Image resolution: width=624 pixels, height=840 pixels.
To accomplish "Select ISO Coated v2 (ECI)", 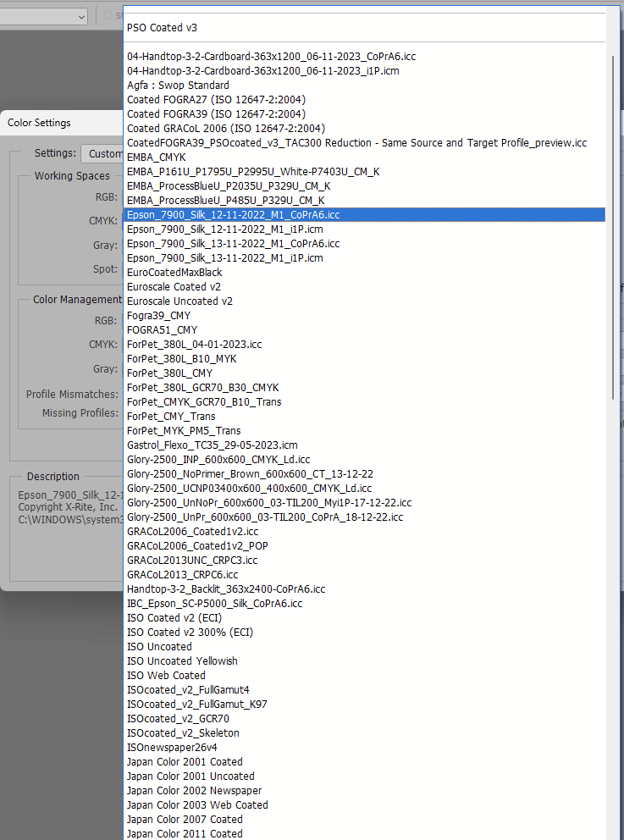I will (364, 618).
